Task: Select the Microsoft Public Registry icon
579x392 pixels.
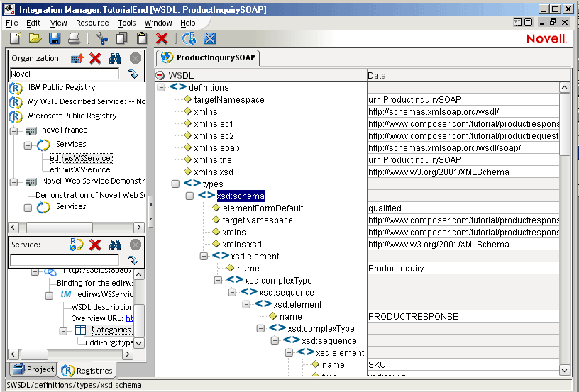Action: pyautogui.click(x=16, y=116)
